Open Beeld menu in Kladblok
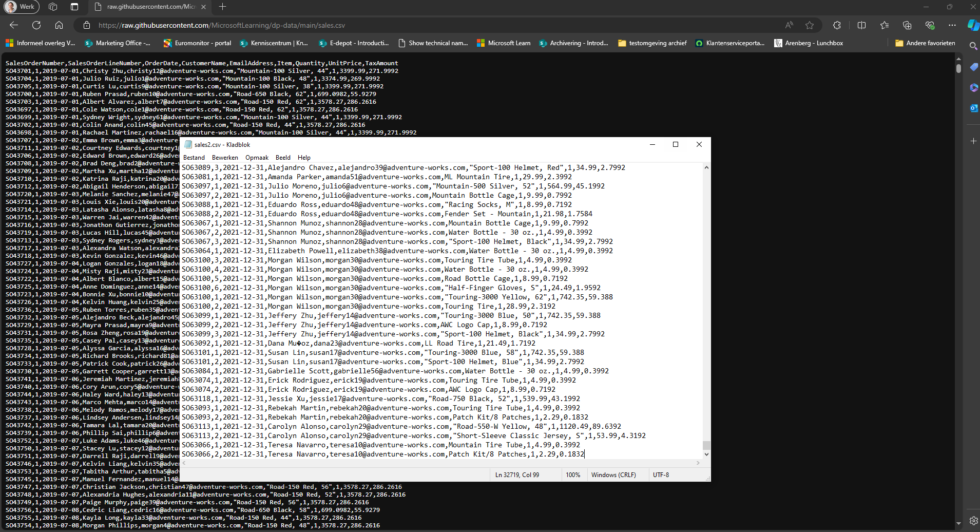Image resolution: width=980 pixels, height=532 pixels. (x=283, y=158)
